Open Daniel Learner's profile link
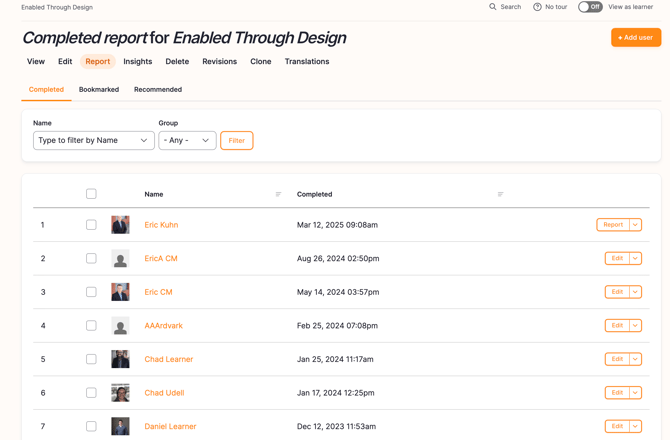 pos(170,426)
